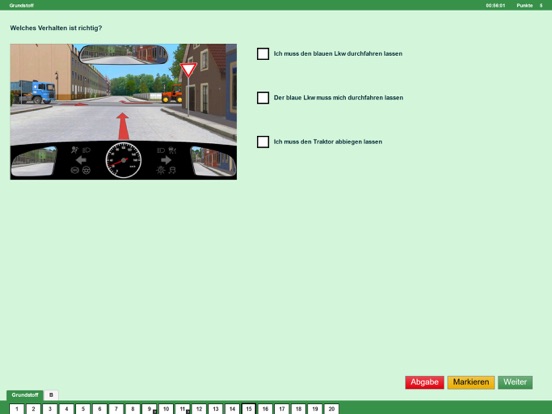The image size is (552, 414).
Task: Go to question 3
Action: coord(50,409)
